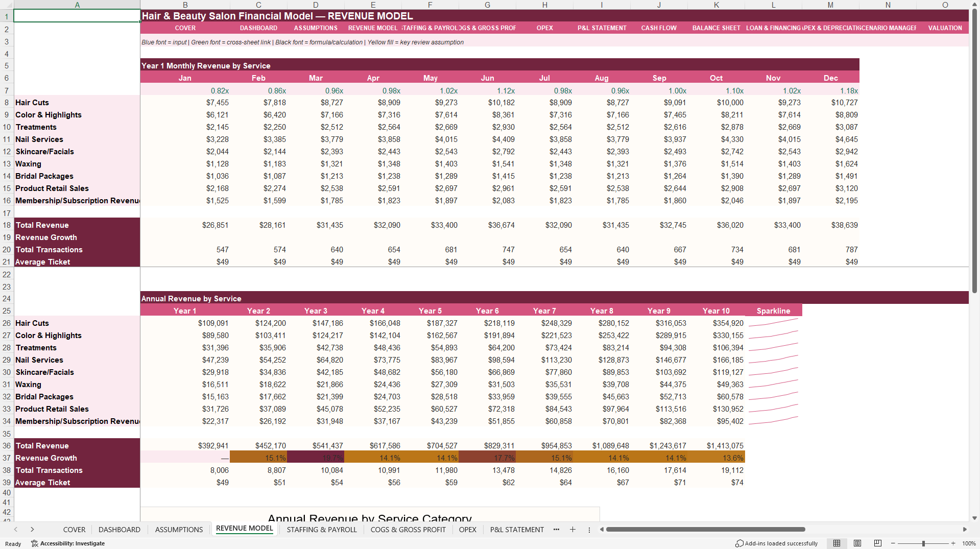Follow the OPEX navigation link in row 2
The image size is (980, 549).
544,28
